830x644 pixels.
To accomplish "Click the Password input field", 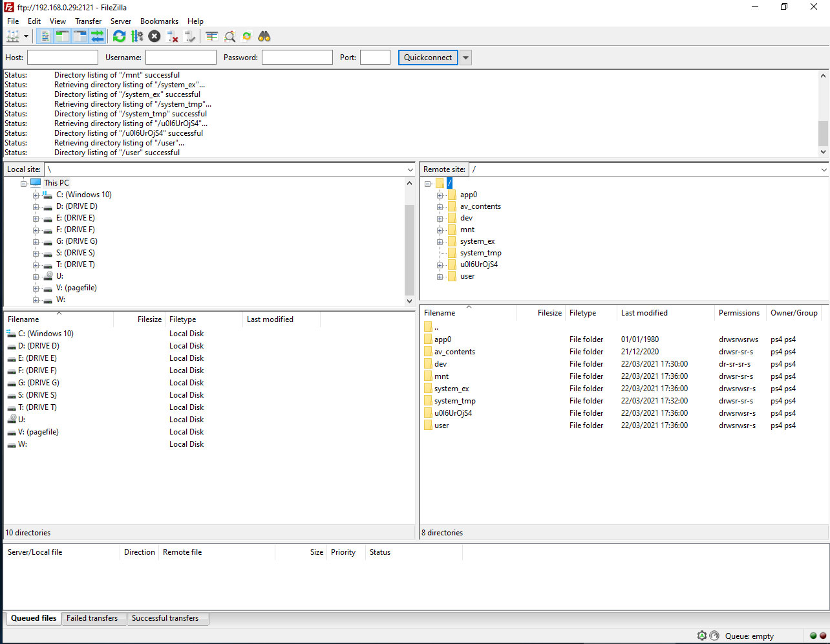I will (x=297, y=58).
